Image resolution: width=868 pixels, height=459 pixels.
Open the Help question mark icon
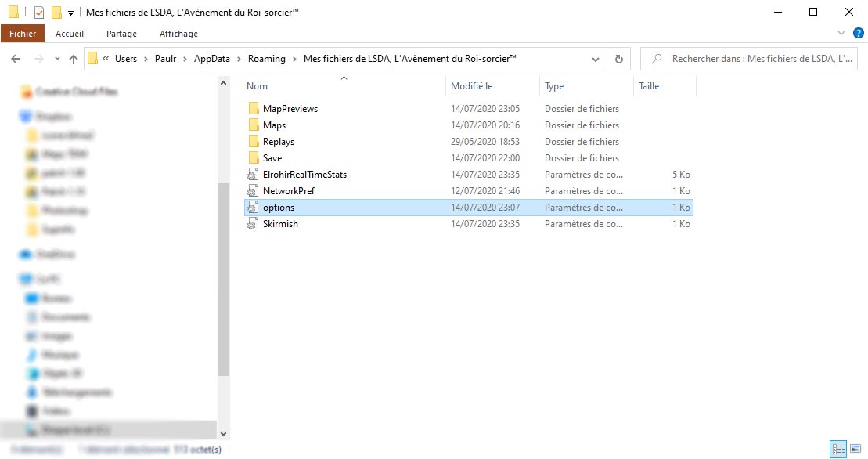(x=858, y=34)
